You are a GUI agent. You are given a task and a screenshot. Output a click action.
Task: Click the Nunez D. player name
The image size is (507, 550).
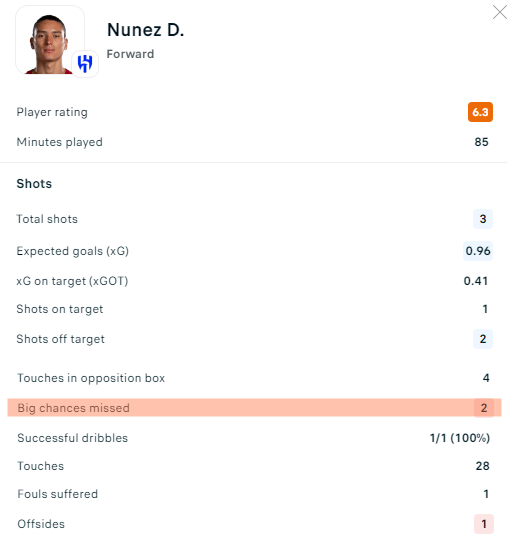click(x=146, y=30)
